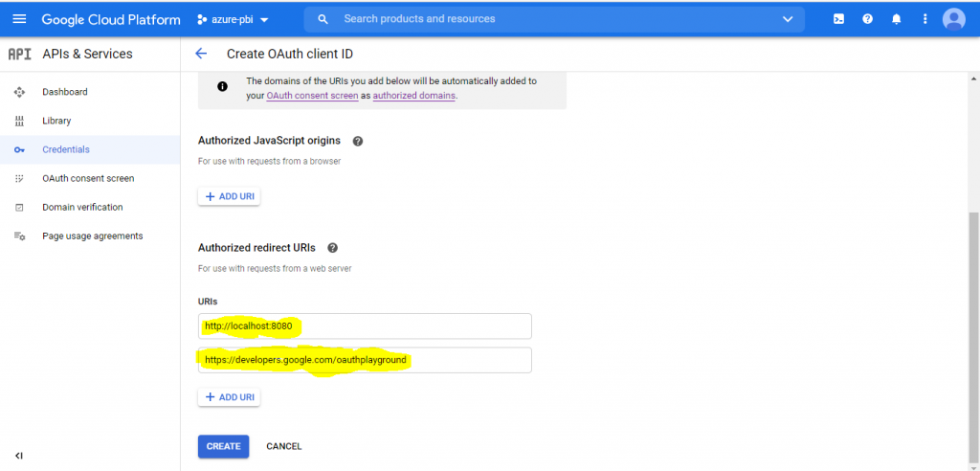This screenshot has height=471, width=980.
Task: Open the azure-pbi project selector dropdown
Action: 233,19
